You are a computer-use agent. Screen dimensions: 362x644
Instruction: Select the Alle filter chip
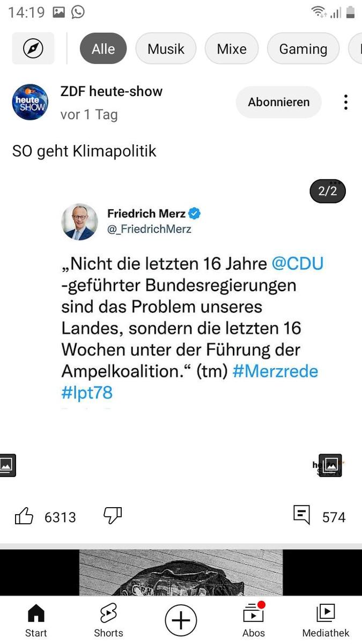[x=103, y=49]
